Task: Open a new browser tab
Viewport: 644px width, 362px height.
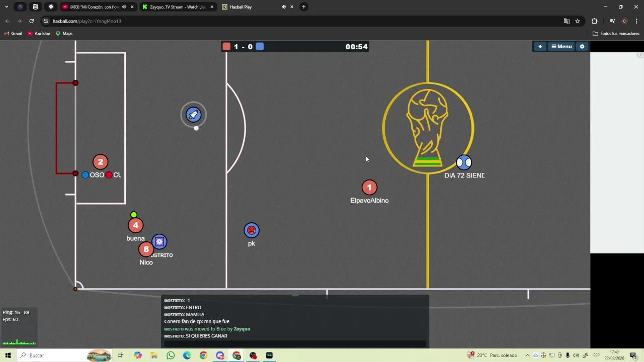Action: click(303, 7)
